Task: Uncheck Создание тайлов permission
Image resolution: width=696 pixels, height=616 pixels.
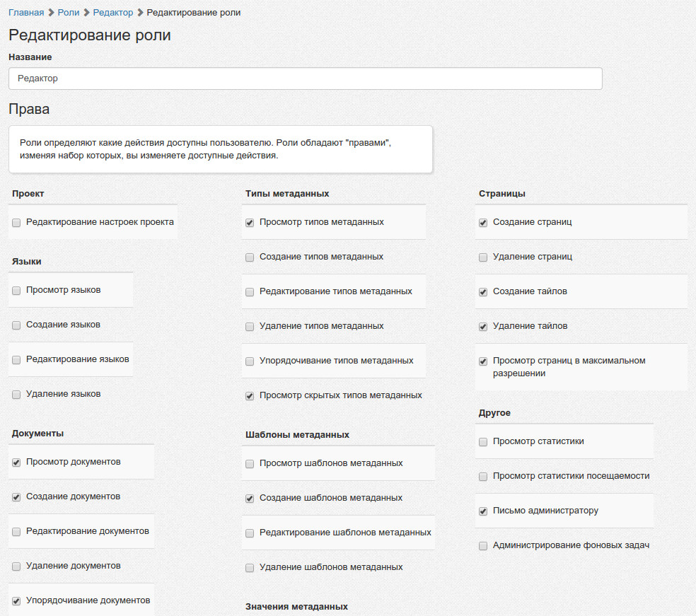Action: coord(483,292)
